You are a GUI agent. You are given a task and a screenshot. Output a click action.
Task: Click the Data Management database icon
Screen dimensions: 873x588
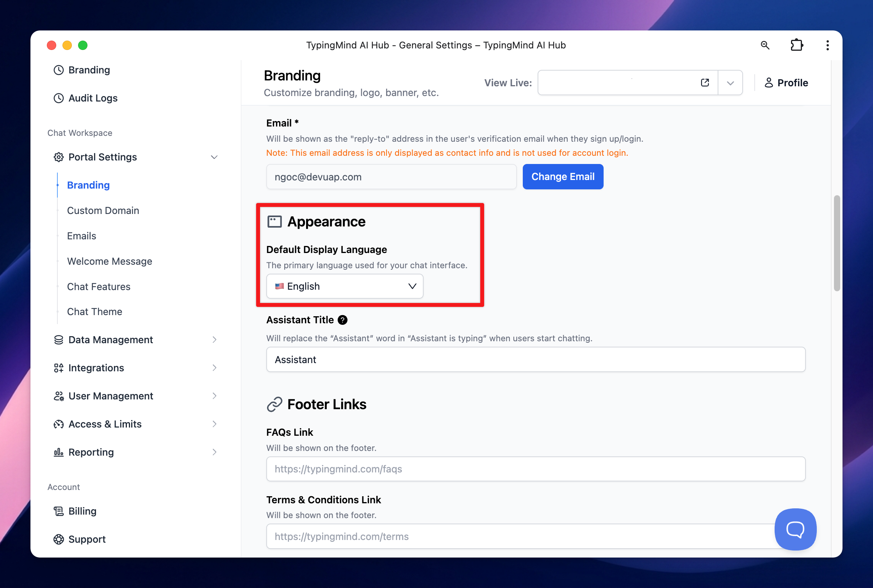coord(59,340)
